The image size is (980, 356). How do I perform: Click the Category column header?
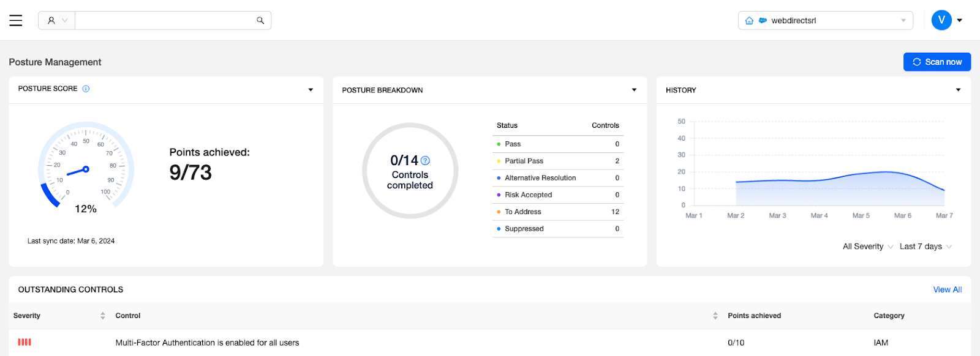pos(889,316)
